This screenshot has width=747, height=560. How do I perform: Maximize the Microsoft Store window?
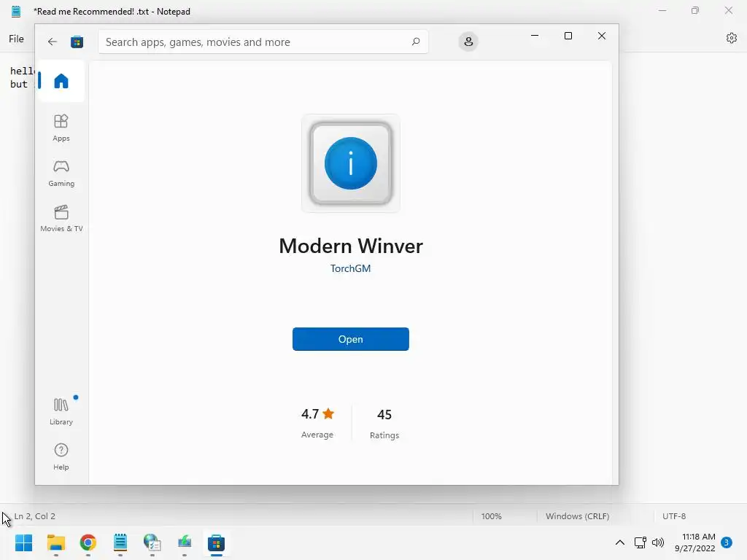(x=568, y=36)
